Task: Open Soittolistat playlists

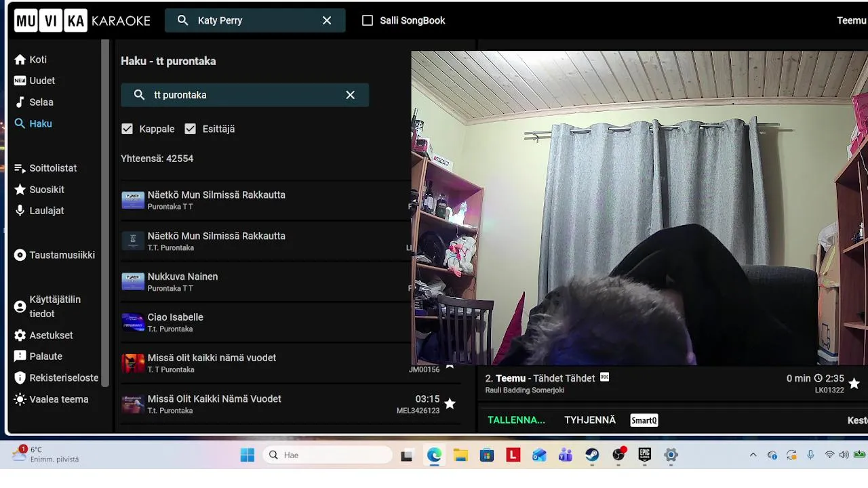Action: [45, 168]
